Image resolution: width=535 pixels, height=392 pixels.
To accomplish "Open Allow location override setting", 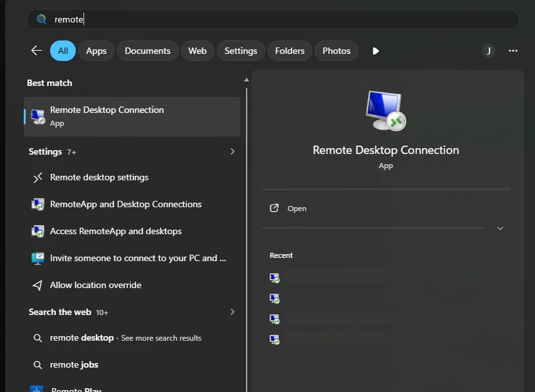I will (x=132, y=285).
